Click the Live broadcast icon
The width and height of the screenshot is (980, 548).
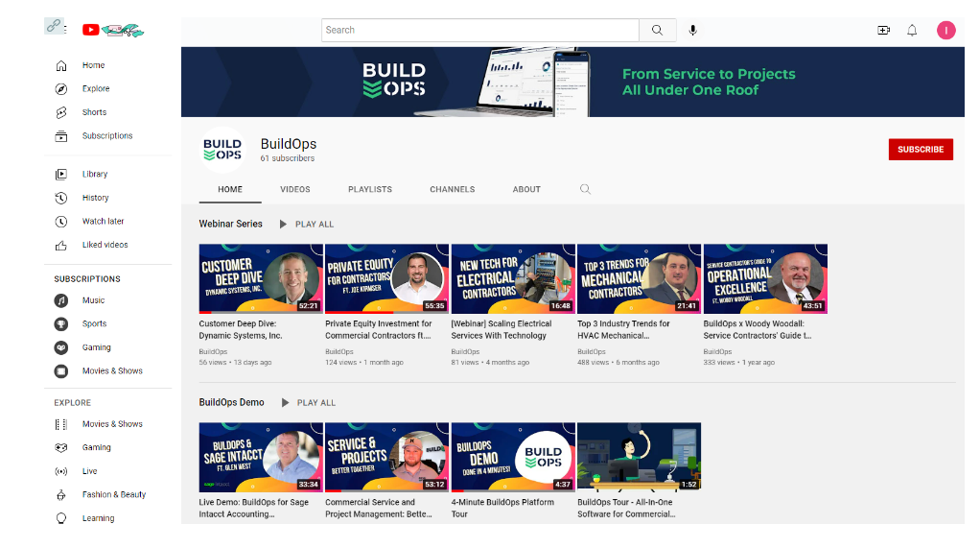click(60, 471)
